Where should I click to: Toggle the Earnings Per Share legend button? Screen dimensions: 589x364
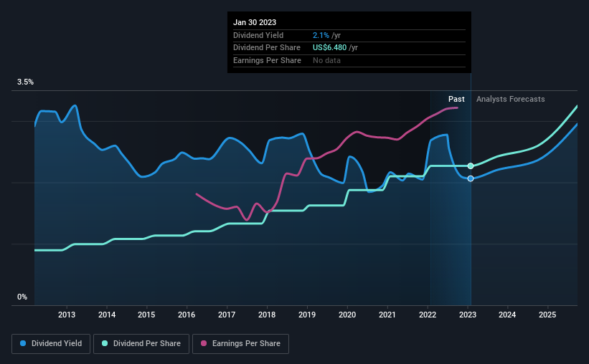[240, 344]
